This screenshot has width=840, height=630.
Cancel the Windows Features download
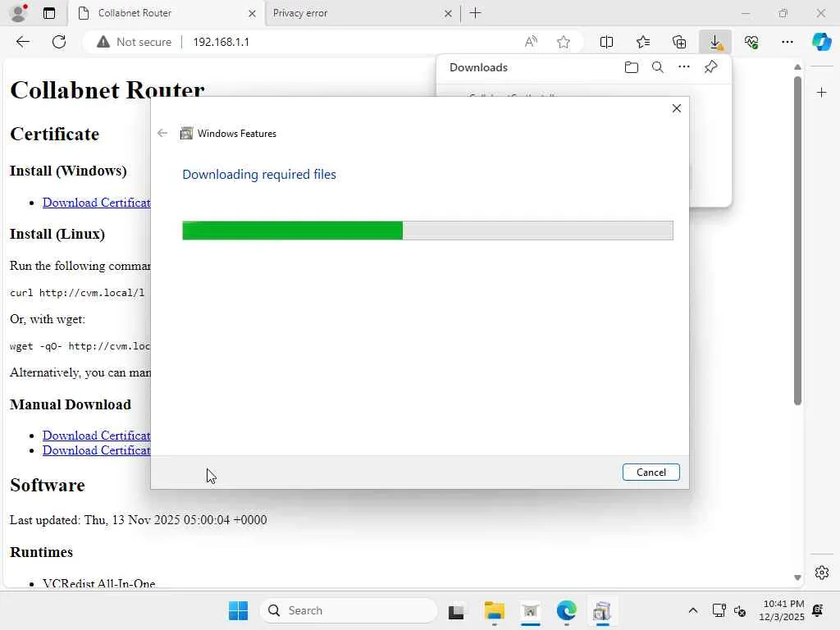point(651,472)
